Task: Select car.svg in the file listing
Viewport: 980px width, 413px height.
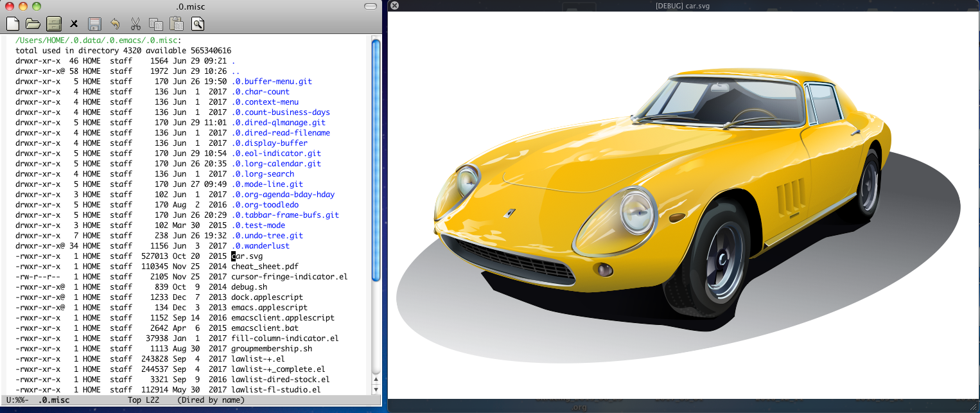Action: pyautogui.click(x=247, y=256)
